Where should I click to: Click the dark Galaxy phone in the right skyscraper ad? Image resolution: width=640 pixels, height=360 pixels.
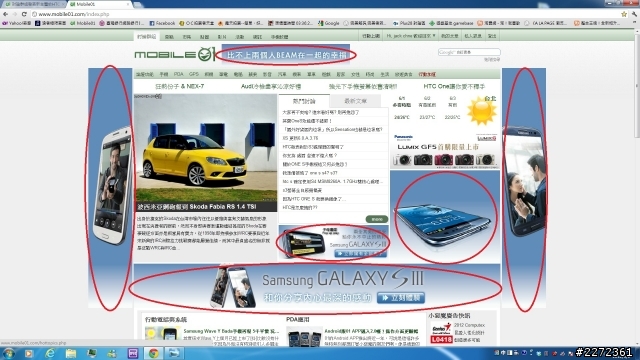(524, 181)
